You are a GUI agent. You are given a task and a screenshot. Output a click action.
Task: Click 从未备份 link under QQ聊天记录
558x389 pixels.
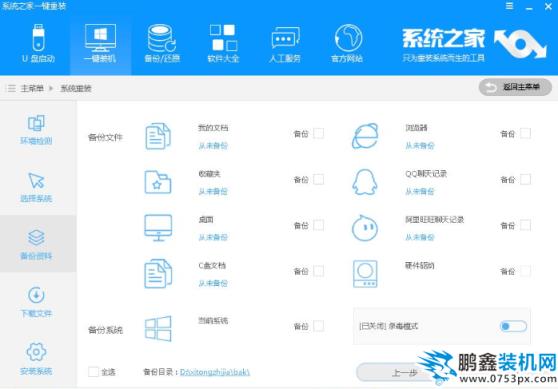[420, 191]
